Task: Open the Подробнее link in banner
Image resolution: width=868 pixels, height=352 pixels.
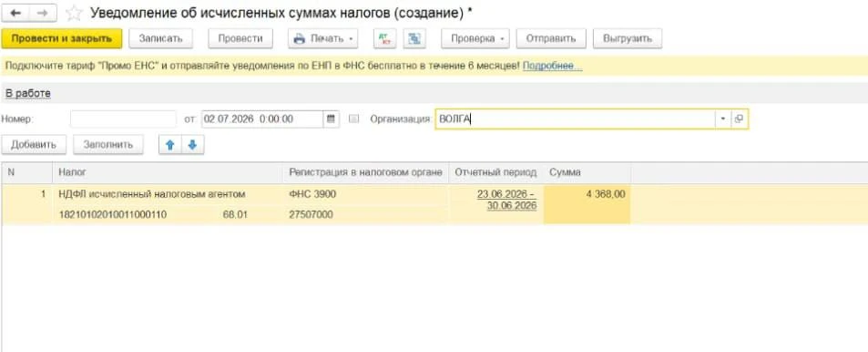Action: pos(552,66)
